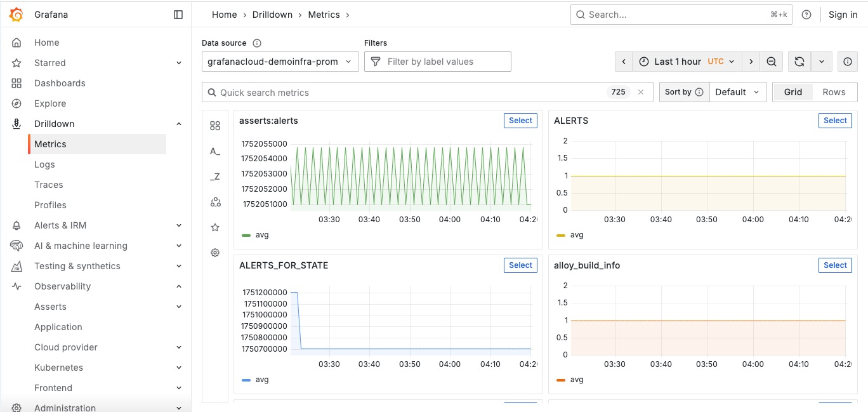Click the Drilldown icon in sidebar
The width and height of the screenshot is (868, 412).
17,124
